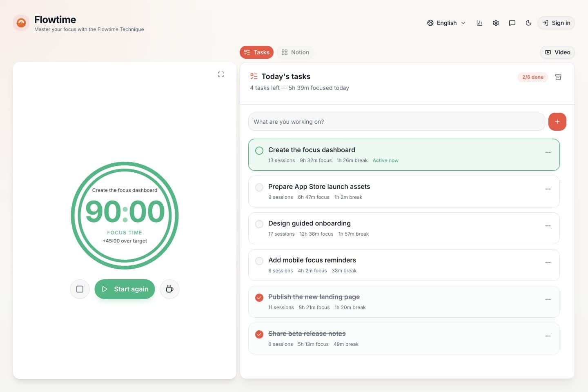The image size is (588, 392).
Task: Stop the timer using square button
Action: click(x=80, y=289)
